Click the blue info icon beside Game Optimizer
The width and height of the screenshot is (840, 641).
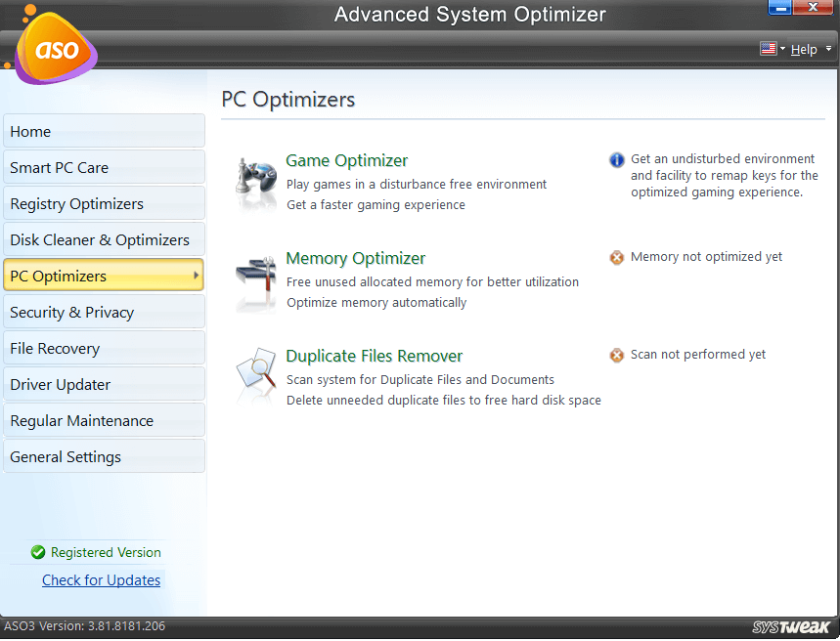617,159
